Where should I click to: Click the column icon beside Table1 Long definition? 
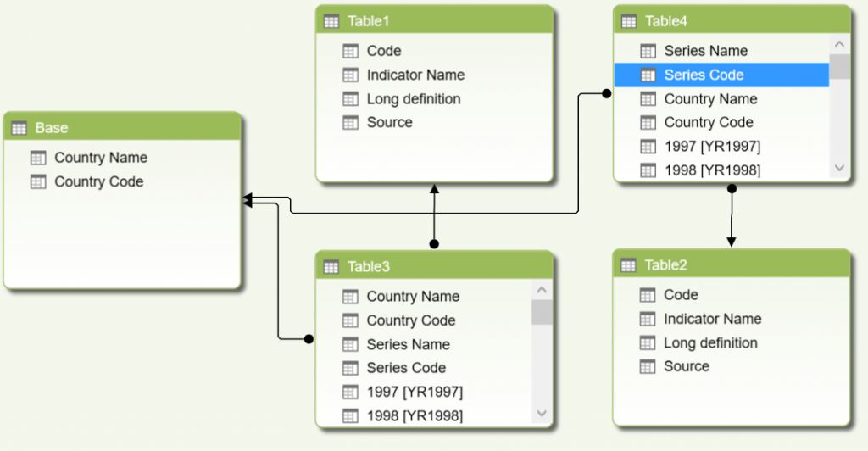pyautogui.click(x=351, y=99)
